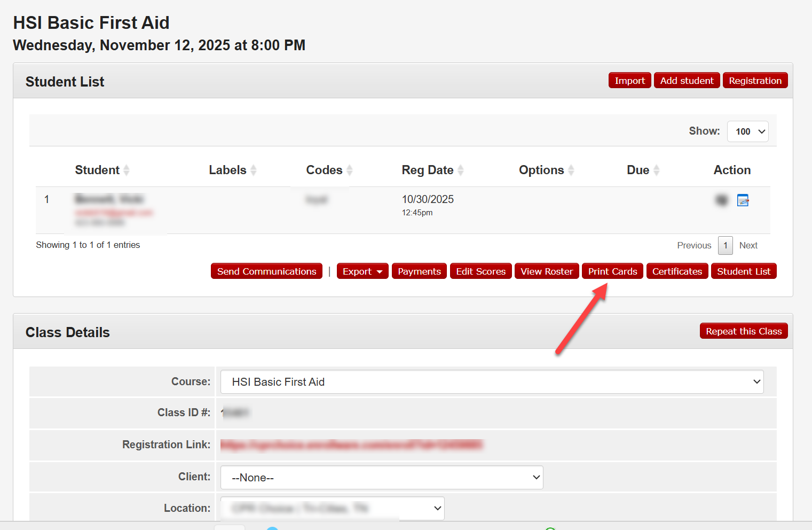812x530 pixels.
Task: Click the 10/30/2025 registration date cell
Action: [x=428, y=199]
